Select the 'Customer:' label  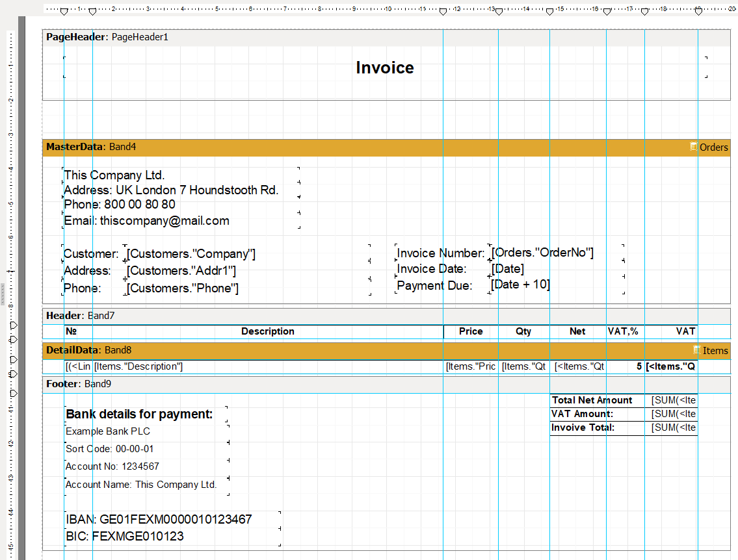point(91,254)
